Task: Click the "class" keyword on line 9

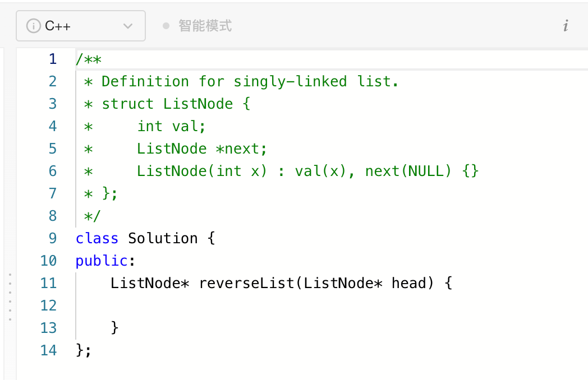Action: (x=97, y=238)
